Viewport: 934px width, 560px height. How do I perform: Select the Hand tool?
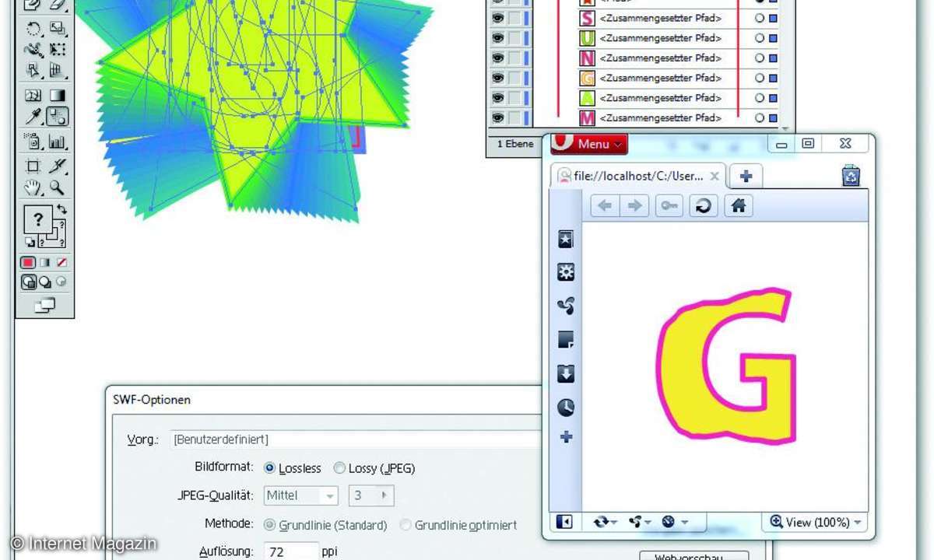point(33,187)
